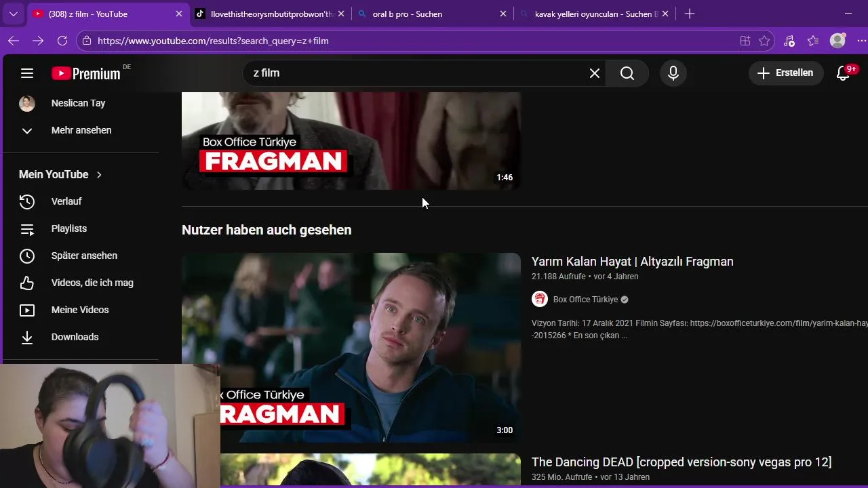Open a new browser tab
The image size is (868, 488).
tap(690, 14)
